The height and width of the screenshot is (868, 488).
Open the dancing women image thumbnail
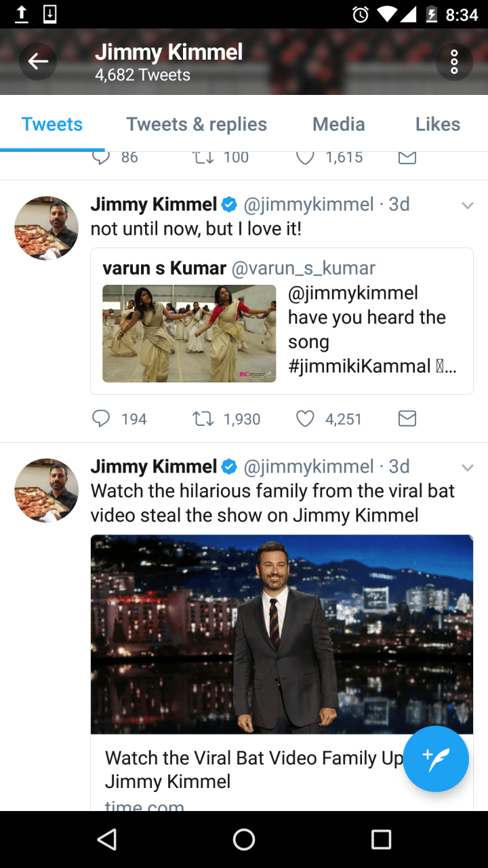[189, 334]
